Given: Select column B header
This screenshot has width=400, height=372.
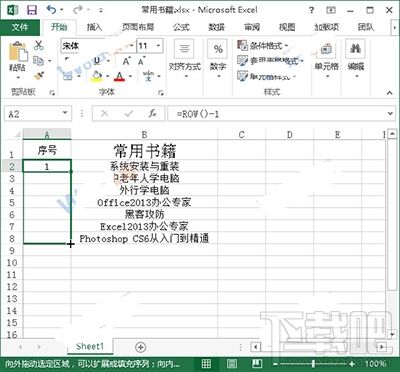Looking at the screenshot, I should [x=144, y=135].
